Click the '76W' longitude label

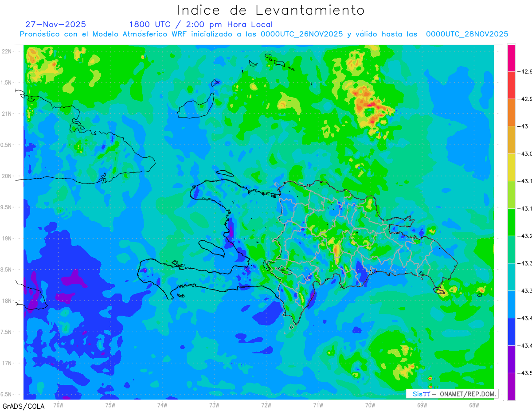point(58,405)
